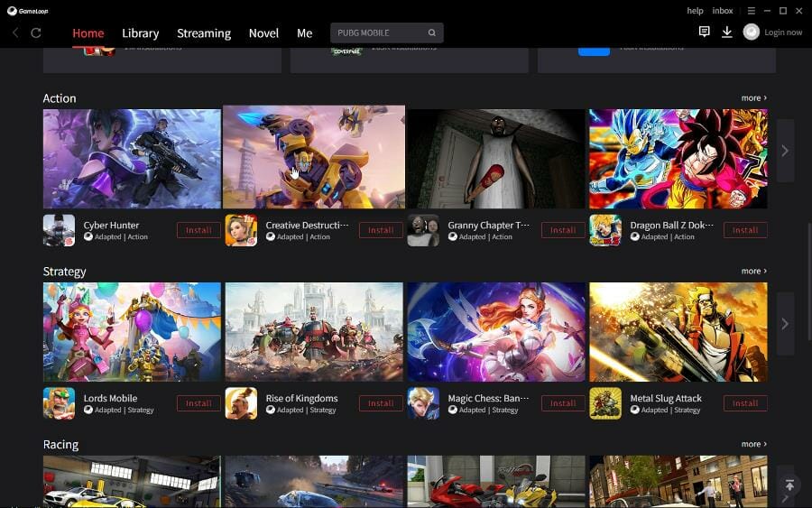Install Granny Chapter Two
Image resolution: width=812 pixels, height=508 pixels.
[x=563, y=230]
